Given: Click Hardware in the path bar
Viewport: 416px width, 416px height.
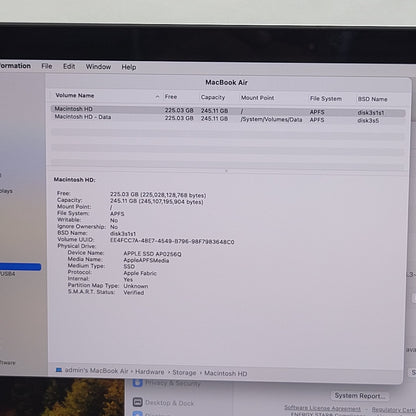Looking at the screenshot, I should [149, 372].
